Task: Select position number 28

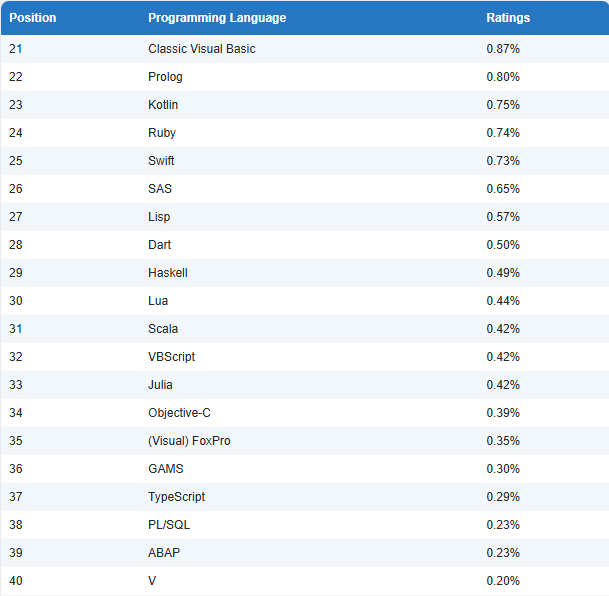Action: (16, 245)
